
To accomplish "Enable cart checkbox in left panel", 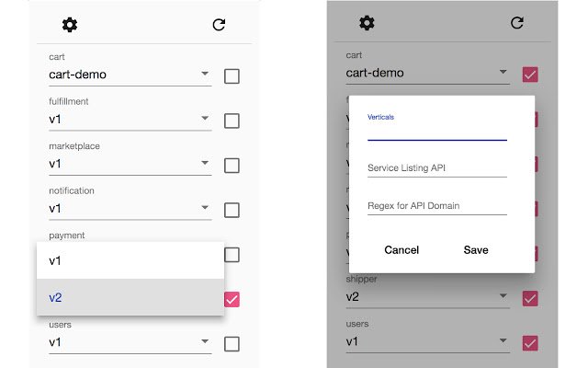I will tap(232, 76).
